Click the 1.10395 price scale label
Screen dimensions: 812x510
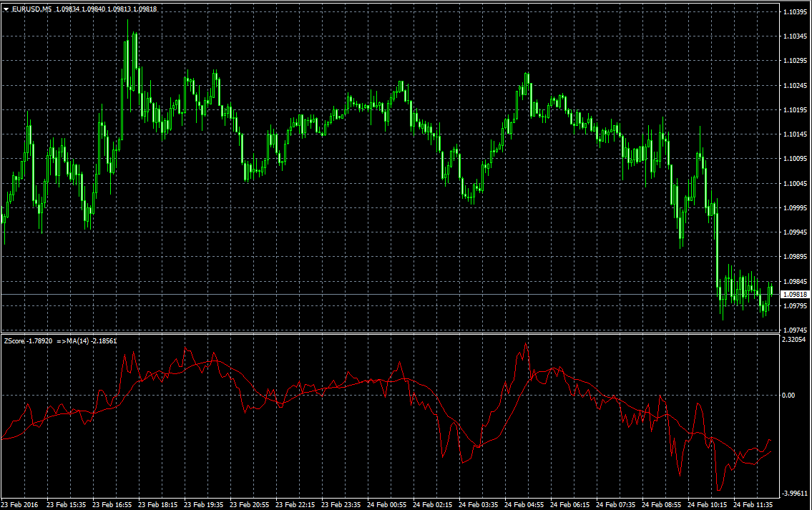(x=795, y=12)
